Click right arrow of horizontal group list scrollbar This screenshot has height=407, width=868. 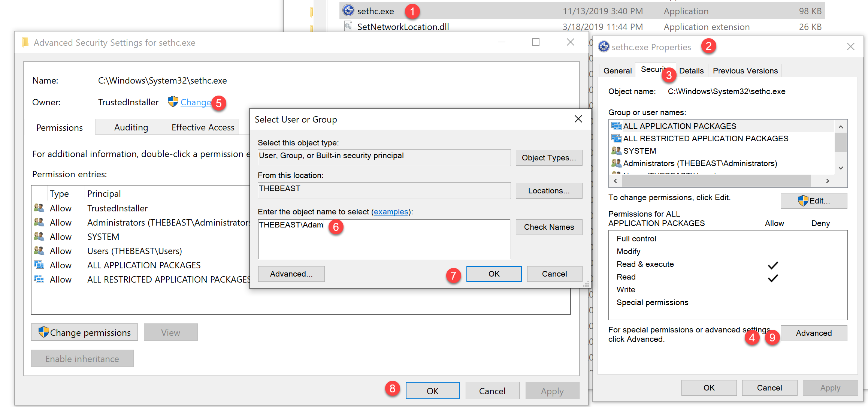828,181
